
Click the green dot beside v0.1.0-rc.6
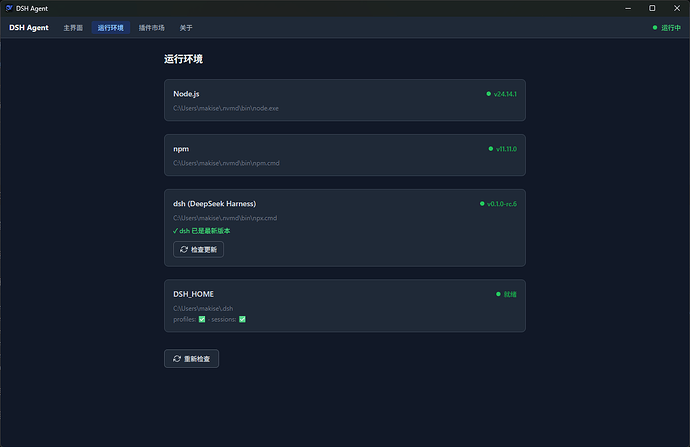coord(482,204)
